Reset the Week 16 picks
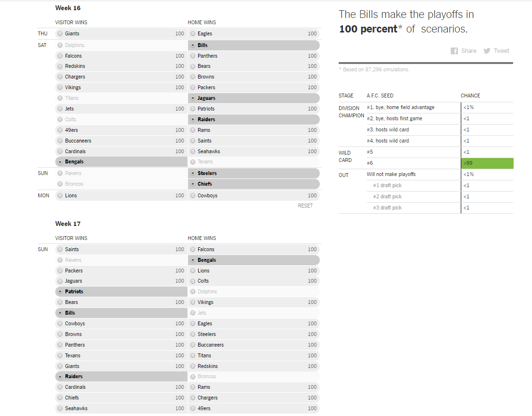The width and height of the screenshot is (532, 416). pos(305,206)
